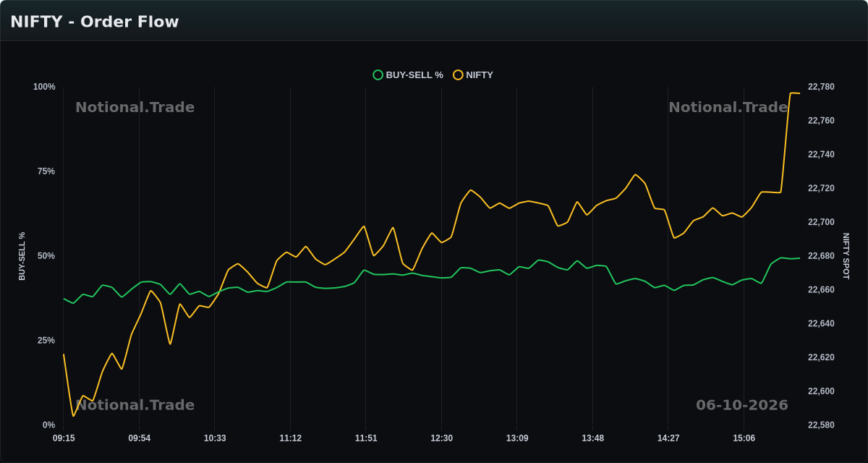This screenshot has height=463, width=868.
Task: Click the 22,720 price axis label
Action: tap(821, 188)
